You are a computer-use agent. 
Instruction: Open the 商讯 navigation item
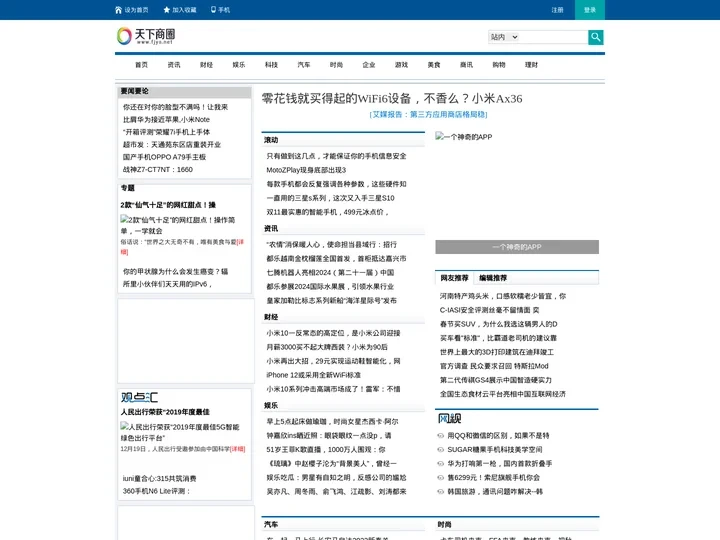click(467, 65)
